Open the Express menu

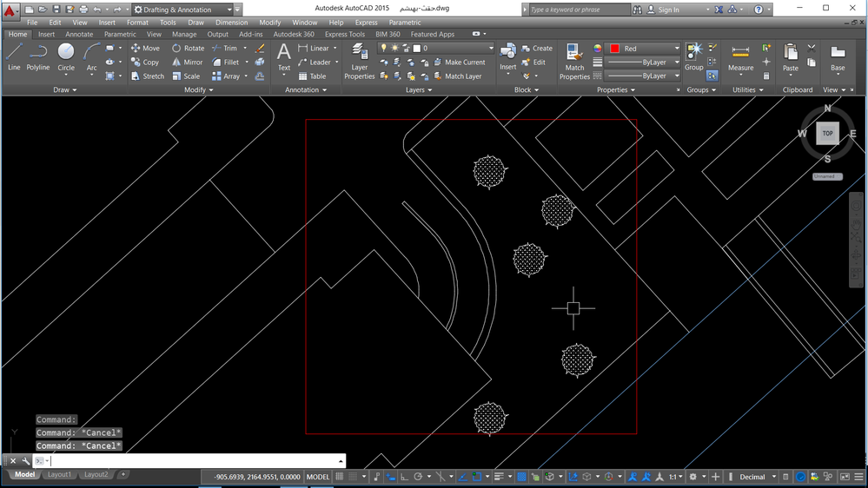(366, 23)
